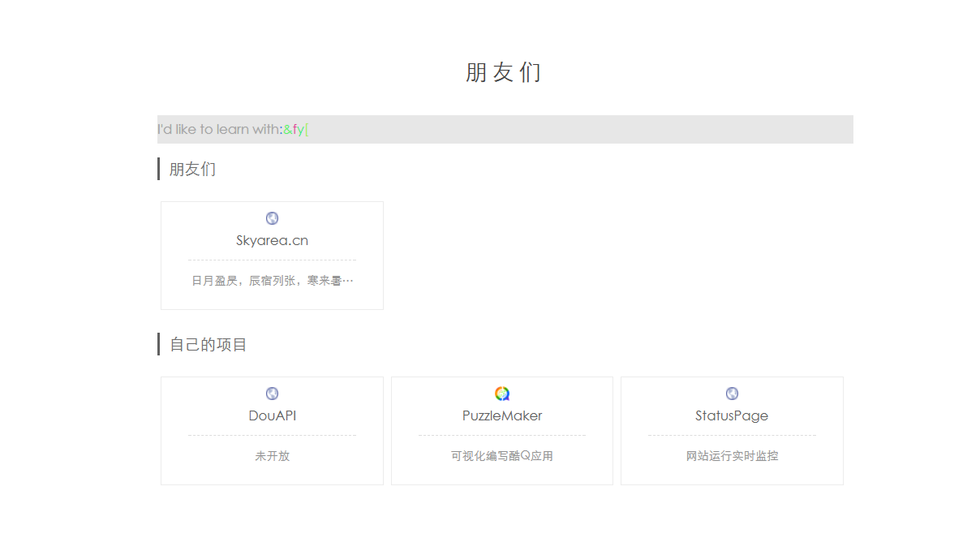Click the 可视化编写酷Q应用 description

click(502, 456)
